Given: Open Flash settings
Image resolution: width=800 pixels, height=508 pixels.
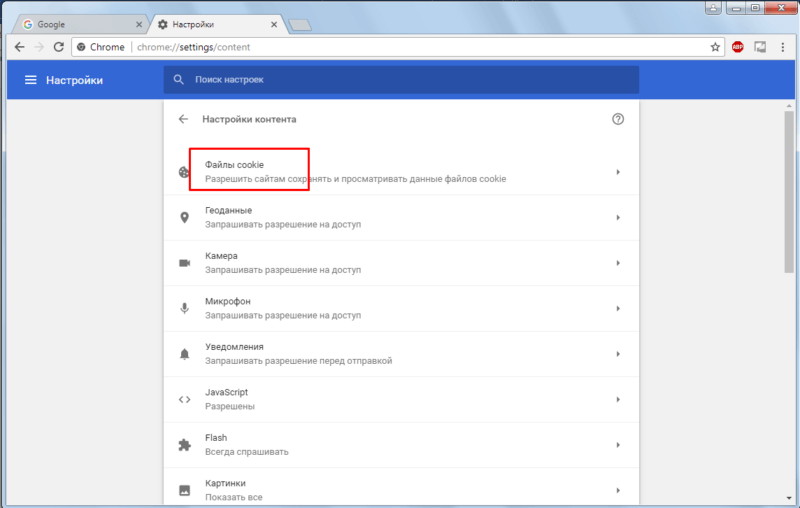Looking at the screenshot, I should [401, 445].
